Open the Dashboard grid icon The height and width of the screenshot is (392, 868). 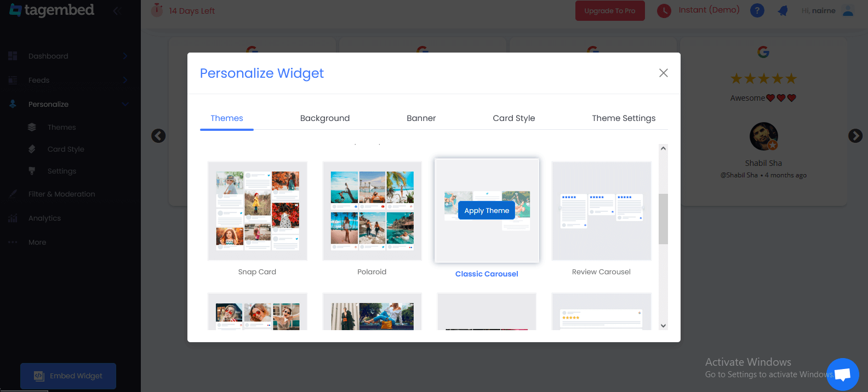coord(13,56)
